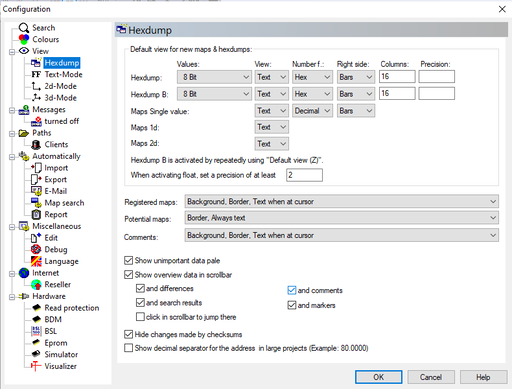512x389 pixels.
Task: Select the BDM tree item
Action: (x=53, y=319)
